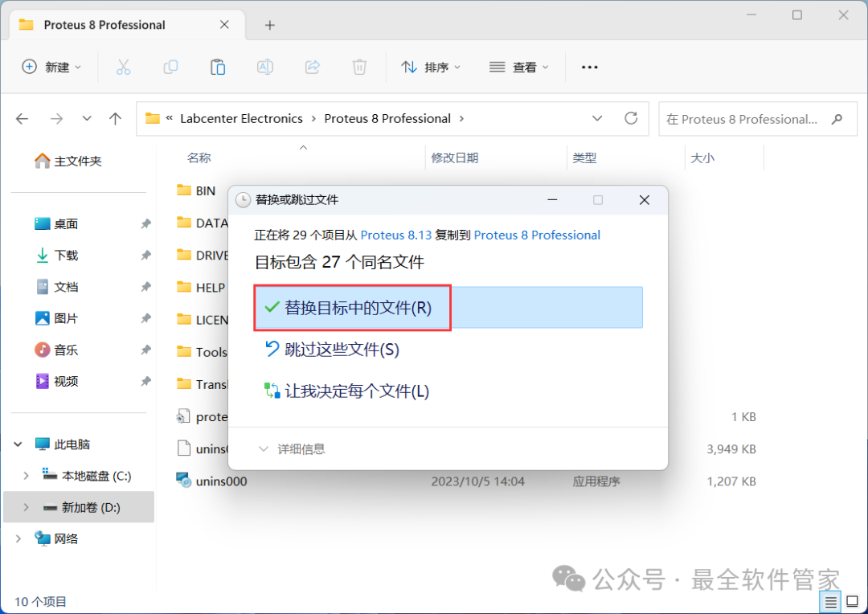The width and height of the screenshot is (868, 614).
Task: Open 图片 pictures in sidebar
Action: coord(56,318)
